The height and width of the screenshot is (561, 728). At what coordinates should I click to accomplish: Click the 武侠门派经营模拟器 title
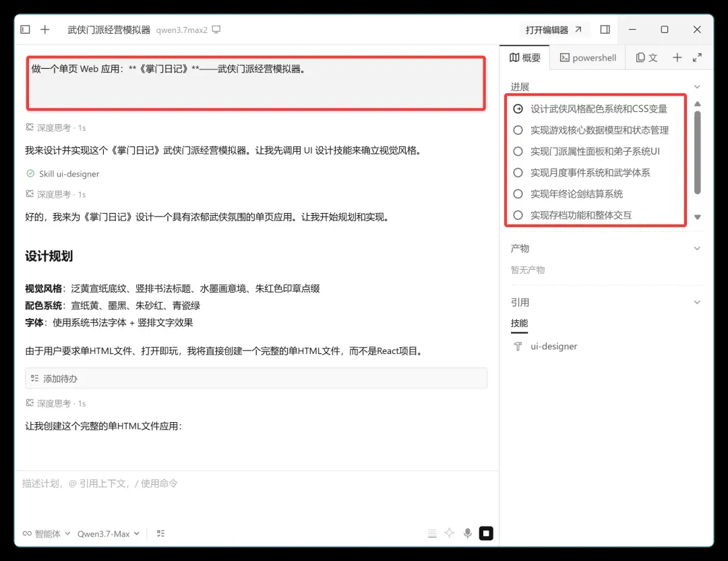tap(109, 30)
